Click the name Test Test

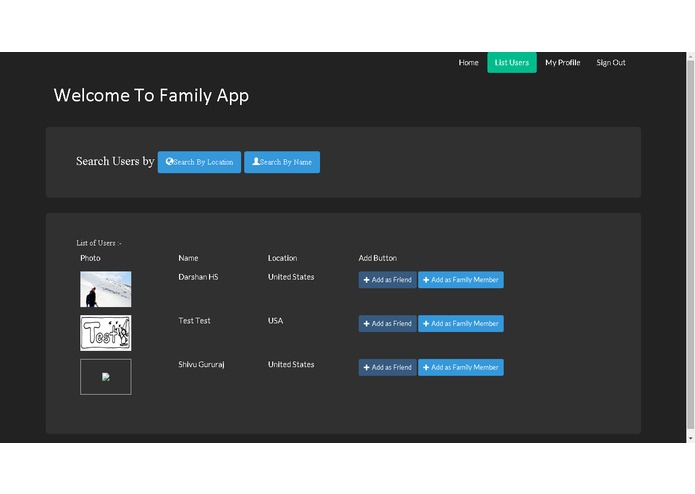point(194,321)
